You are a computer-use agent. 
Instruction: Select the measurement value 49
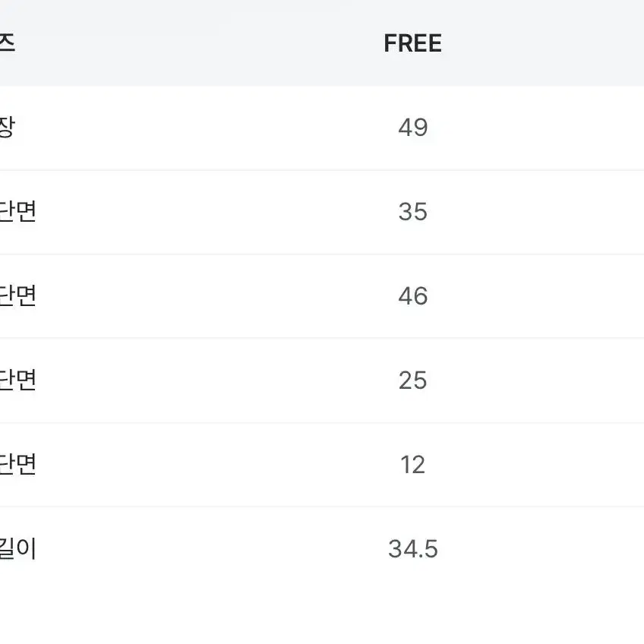click(x=413, y=128)
